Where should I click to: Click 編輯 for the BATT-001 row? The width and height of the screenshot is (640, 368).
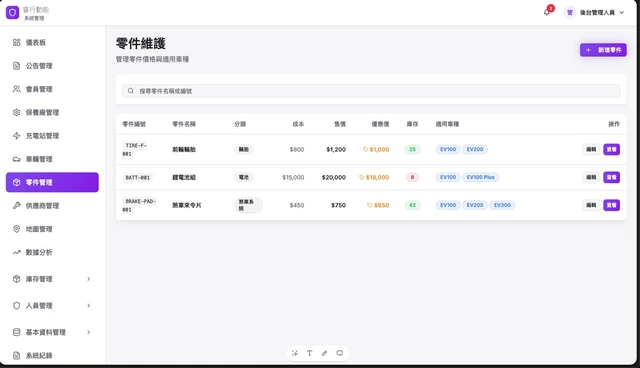[591, 177]
